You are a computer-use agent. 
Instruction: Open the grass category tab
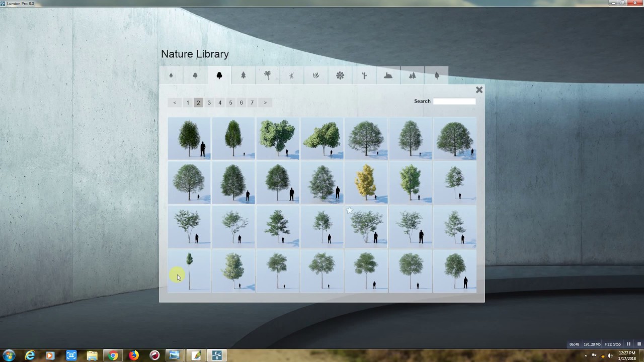(x=292, y=75)
